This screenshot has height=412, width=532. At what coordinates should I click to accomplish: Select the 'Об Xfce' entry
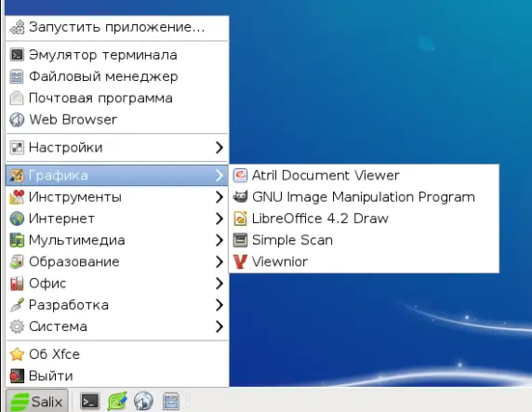[x=117, y=354]
